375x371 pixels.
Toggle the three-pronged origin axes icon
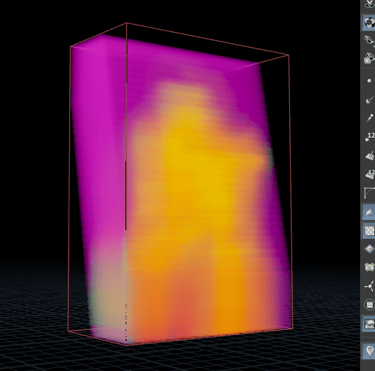coord(369,286)
